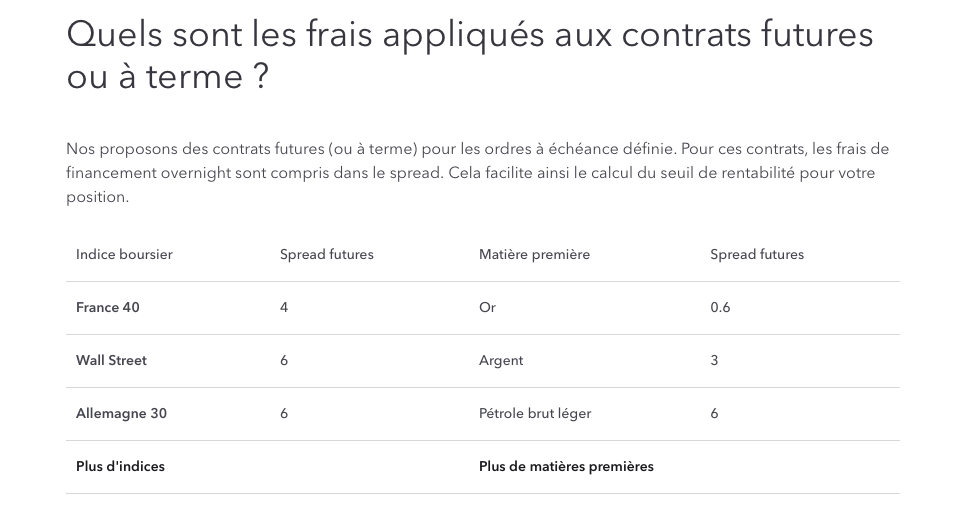Click the Indice boursier column header
Image resolution: width=956 pixels, height=508 pixels.
tap(124, 255)
